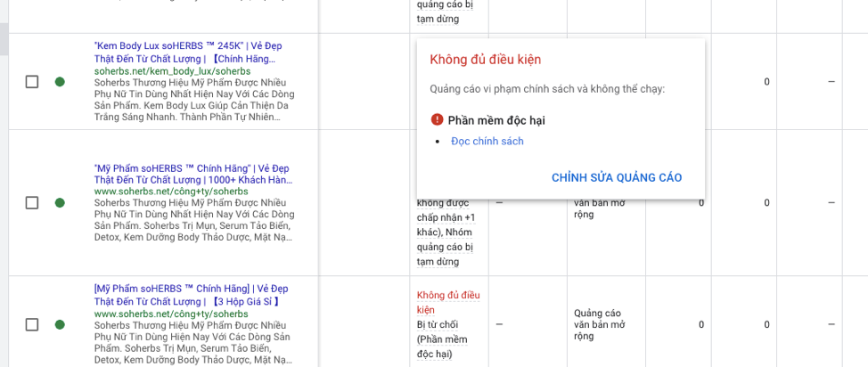Screen dimensions: 868x367
Task: Click the Phần mềm độc hại policy label
Action: (496, 120)
